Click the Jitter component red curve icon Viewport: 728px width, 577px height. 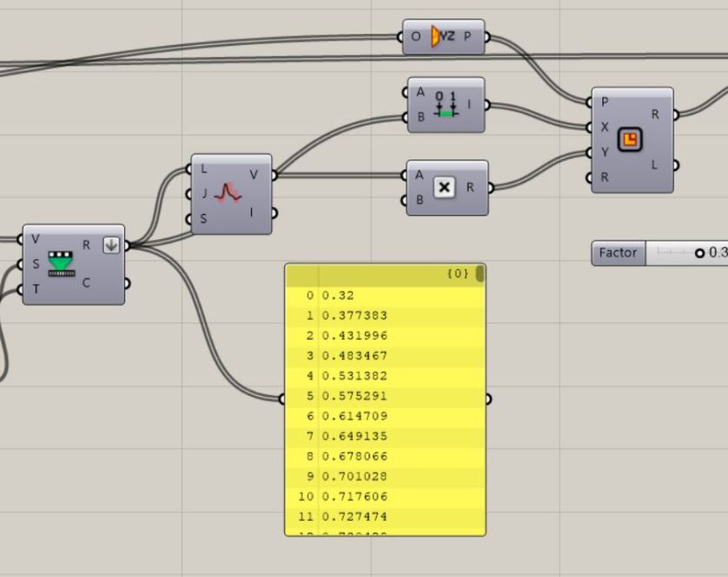(227, 192)
